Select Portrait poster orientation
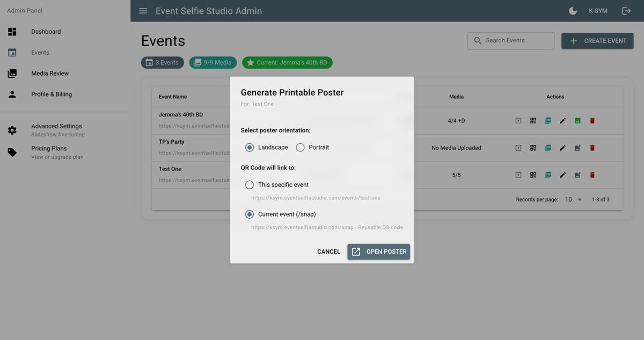The image size is (644, 340). coord(300,147)
